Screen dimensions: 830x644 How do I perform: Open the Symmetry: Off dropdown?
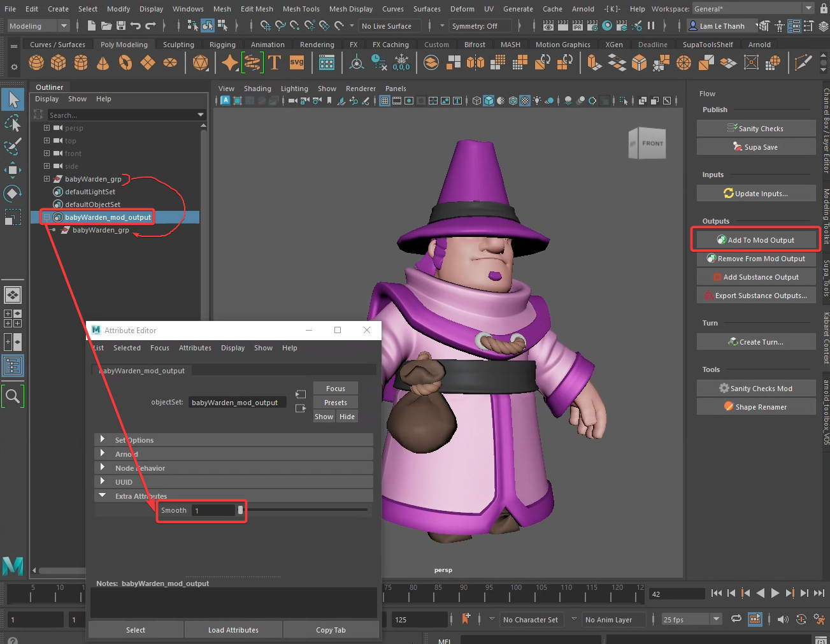[480, 26]
